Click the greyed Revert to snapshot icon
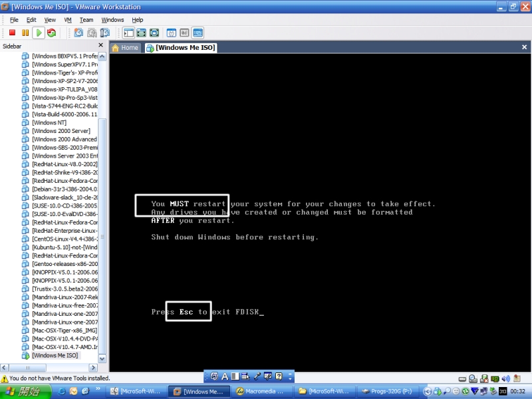Screen dimensions: 532x399 [92, 33]
